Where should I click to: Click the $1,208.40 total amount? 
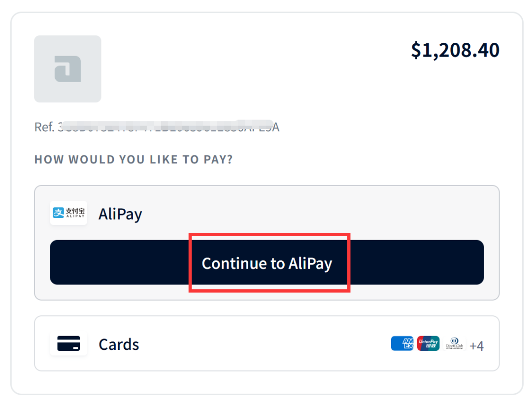click(x=455, y=50)
